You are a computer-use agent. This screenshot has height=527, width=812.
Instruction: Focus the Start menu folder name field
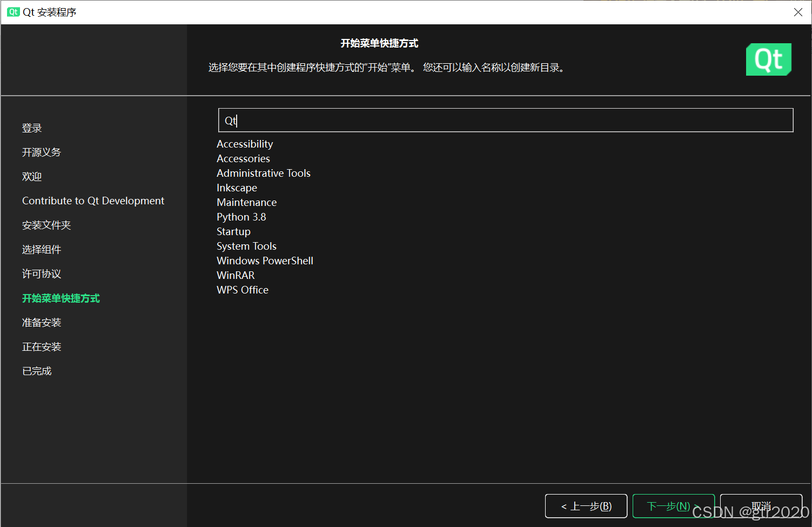[506, 120]
